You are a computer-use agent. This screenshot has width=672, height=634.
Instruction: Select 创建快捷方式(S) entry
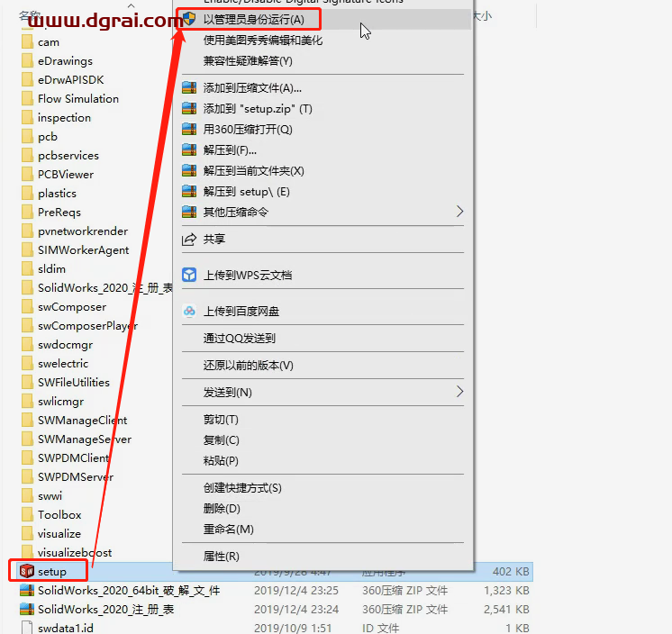pos(242,488)
